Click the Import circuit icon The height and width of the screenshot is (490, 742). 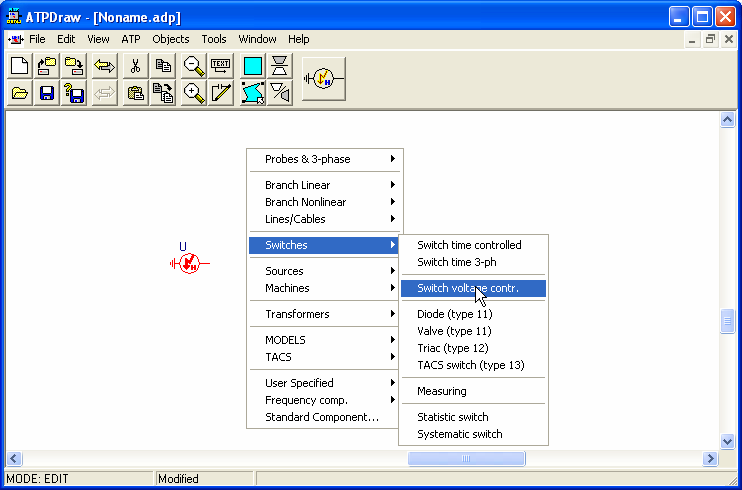coord(47,65)
